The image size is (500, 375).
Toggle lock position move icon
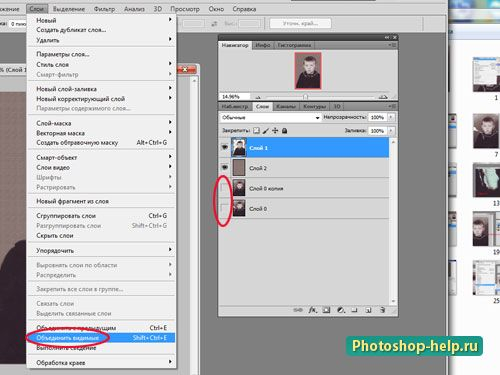pyautogui.click(x=275, y=131)
